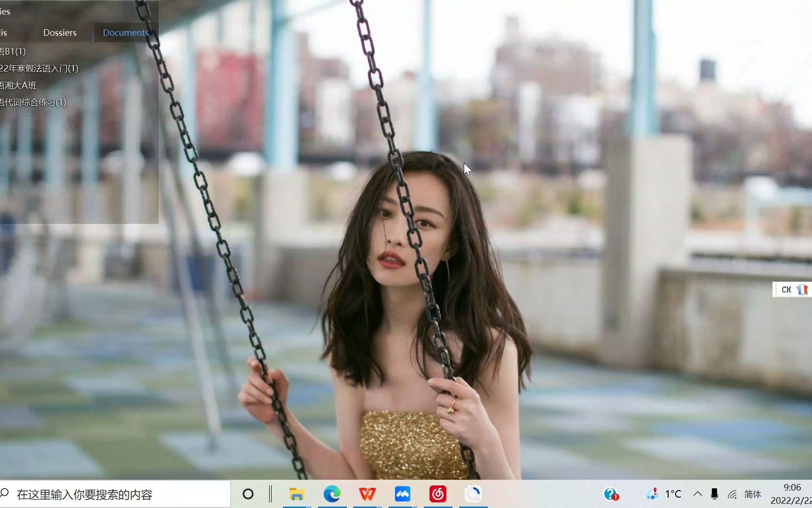Open the 湘大A班 document entry

tap(18, 85)
